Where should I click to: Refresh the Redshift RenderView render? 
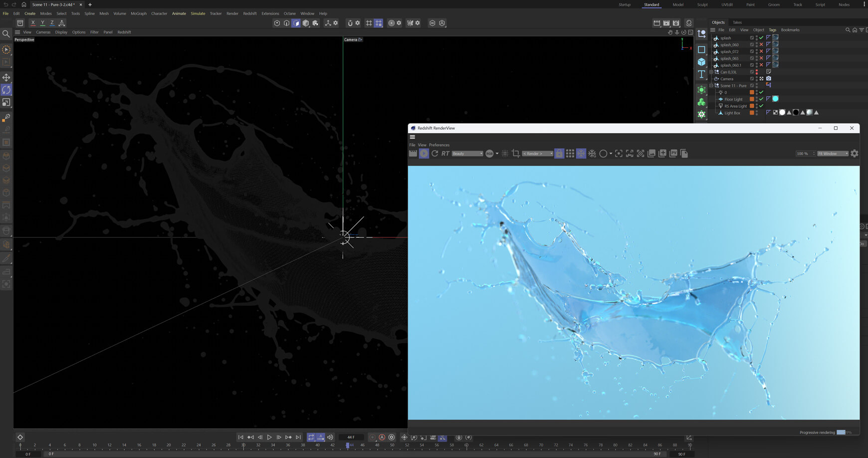pos(434,154)
